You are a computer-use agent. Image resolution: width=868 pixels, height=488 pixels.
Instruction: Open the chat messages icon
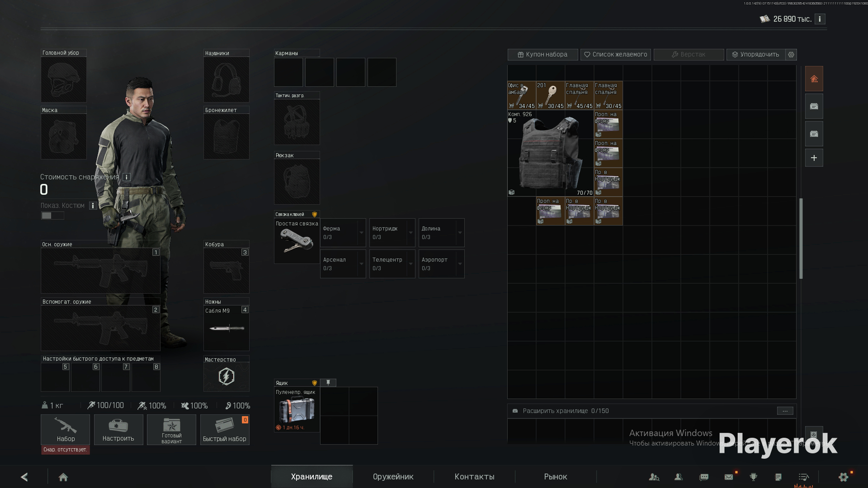click(703, 477)
